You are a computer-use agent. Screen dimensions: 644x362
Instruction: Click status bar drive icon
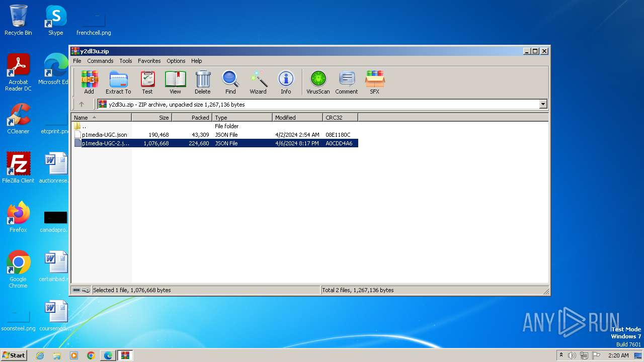click(x=76, y=290)
